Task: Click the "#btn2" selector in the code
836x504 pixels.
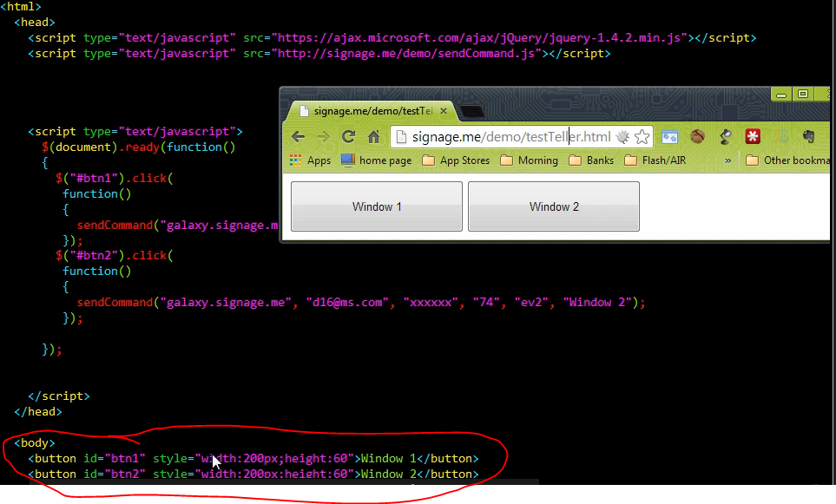Action: coord(95,255)
